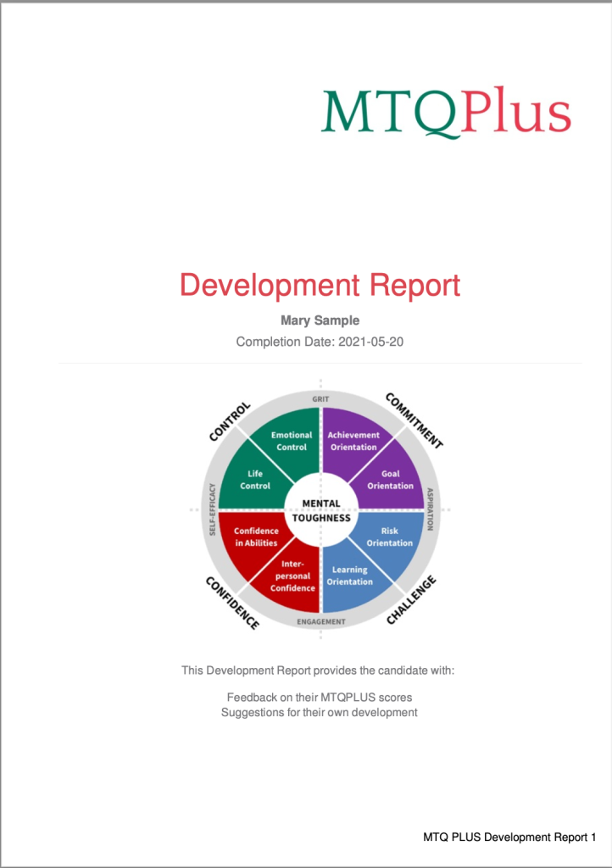Click the 'ASPIRATION' ring label
This screenshot has width=612, height=868.
point(430,509)
